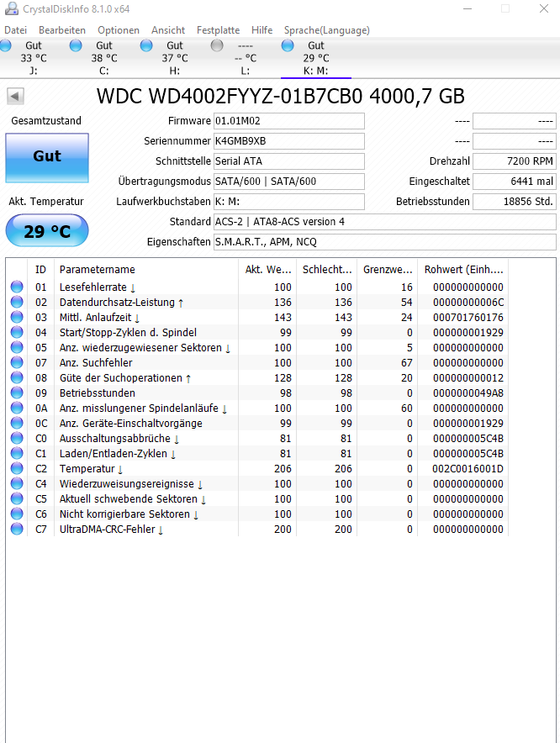The width and height of the screenshot is (560, 743).
Task: Click status orb of Aktuell schwebende Sektoren row
Action: coord(17,499)
